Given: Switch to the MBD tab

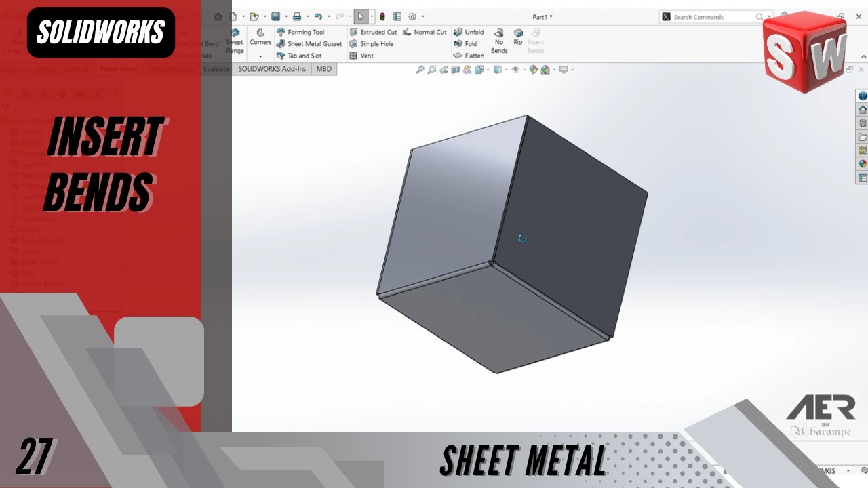Looking at the screenshot, I should pyautogui.click(x=324, y=69).
